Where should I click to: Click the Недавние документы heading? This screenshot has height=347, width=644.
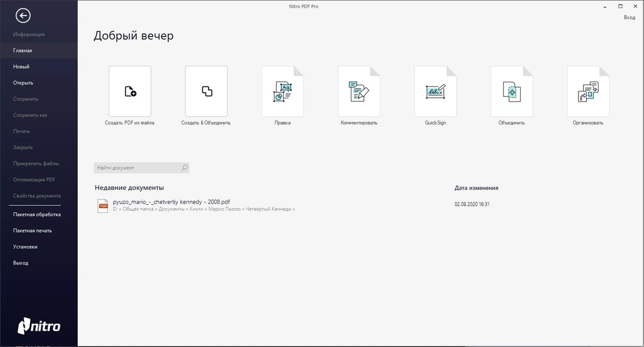(129, 187)
